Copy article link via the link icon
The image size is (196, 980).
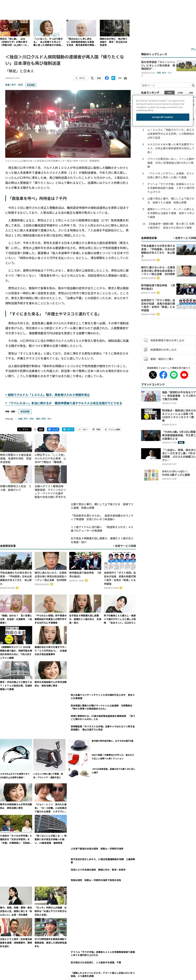coord(120,78)
